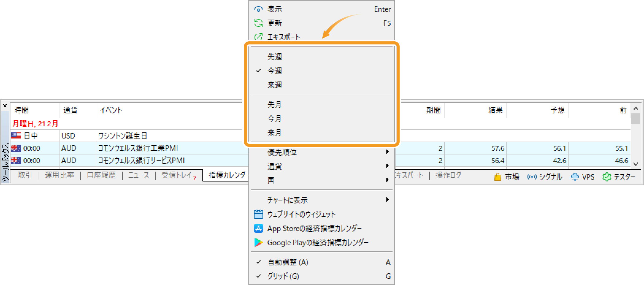Close the toolbox panel with X

[5, 106]
